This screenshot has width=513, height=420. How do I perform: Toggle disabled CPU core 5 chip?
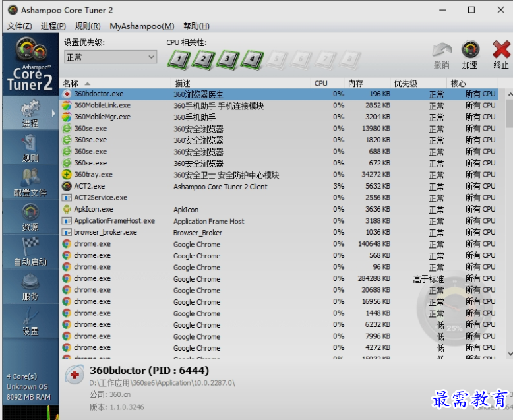click(276, 60)
